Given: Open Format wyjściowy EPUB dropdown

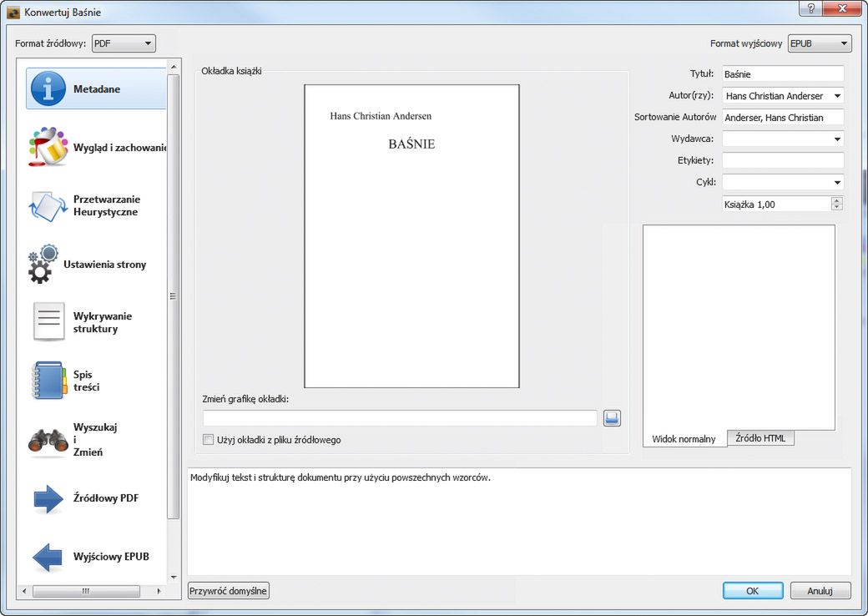Looking at the screenshot, I should [x=820, y=43].
